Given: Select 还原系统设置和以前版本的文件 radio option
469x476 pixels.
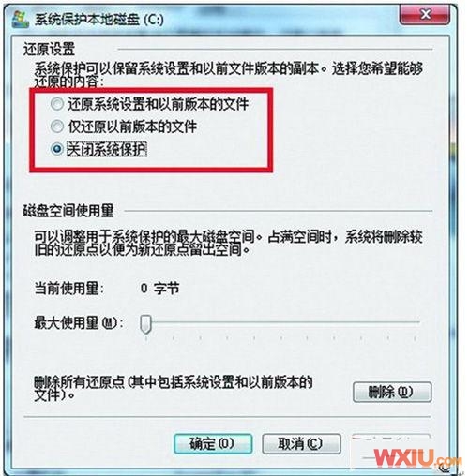Looking at the screenshot, I should click(57, 104).
